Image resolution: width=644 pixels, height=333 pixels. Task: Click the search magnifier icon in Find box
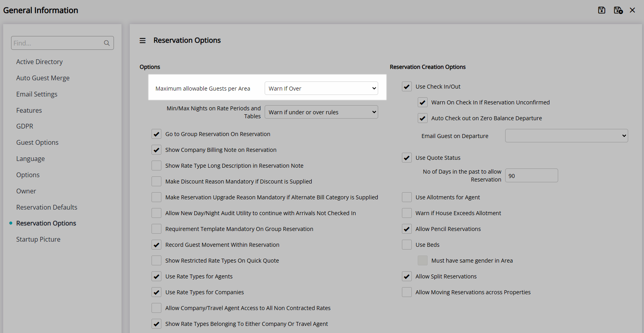point(107,43)
